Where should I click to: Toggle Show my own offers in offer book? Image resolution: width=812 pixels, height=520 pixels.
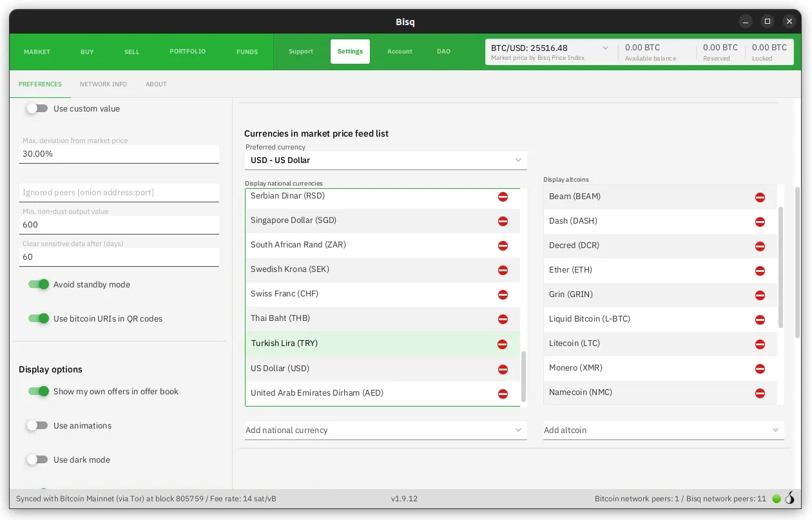click(39, 391)
